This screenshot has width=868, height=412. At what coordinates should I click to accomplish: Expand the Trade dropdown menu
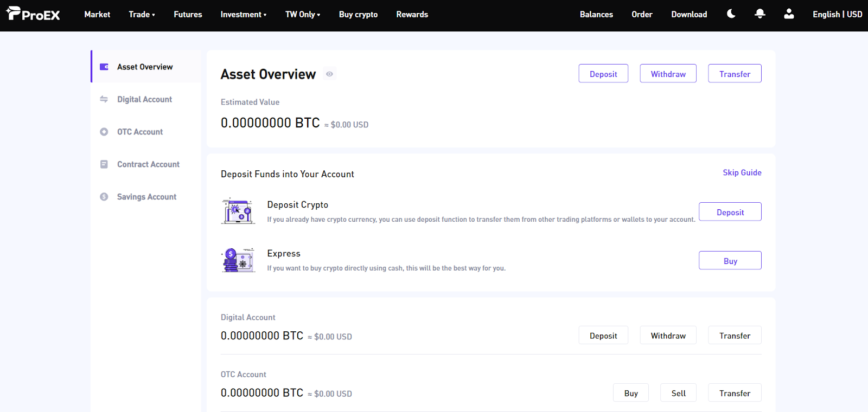[x=142, y=15]
